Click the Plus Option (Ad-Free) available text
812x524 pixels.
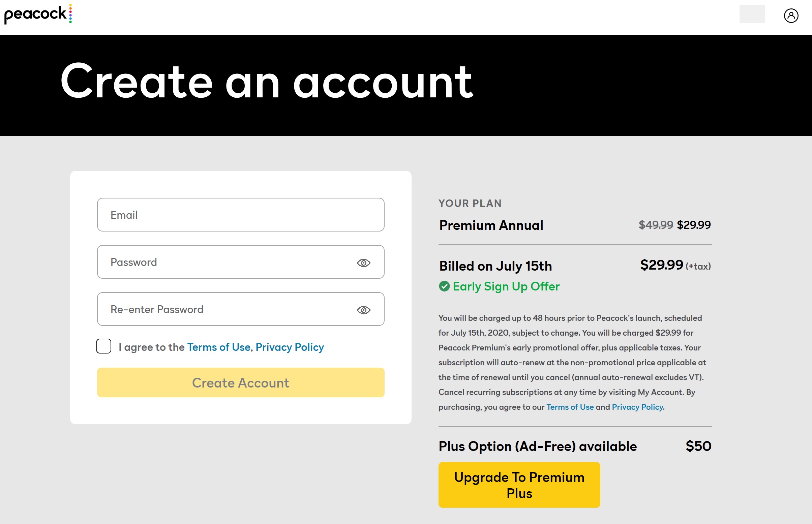[x=537, y=446]
